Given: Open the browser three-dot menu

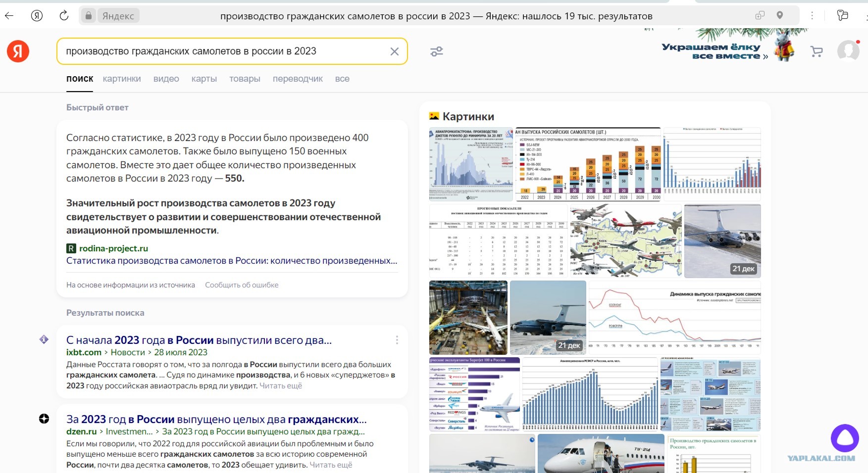Looking at the screenshot, I should (812, 16).
